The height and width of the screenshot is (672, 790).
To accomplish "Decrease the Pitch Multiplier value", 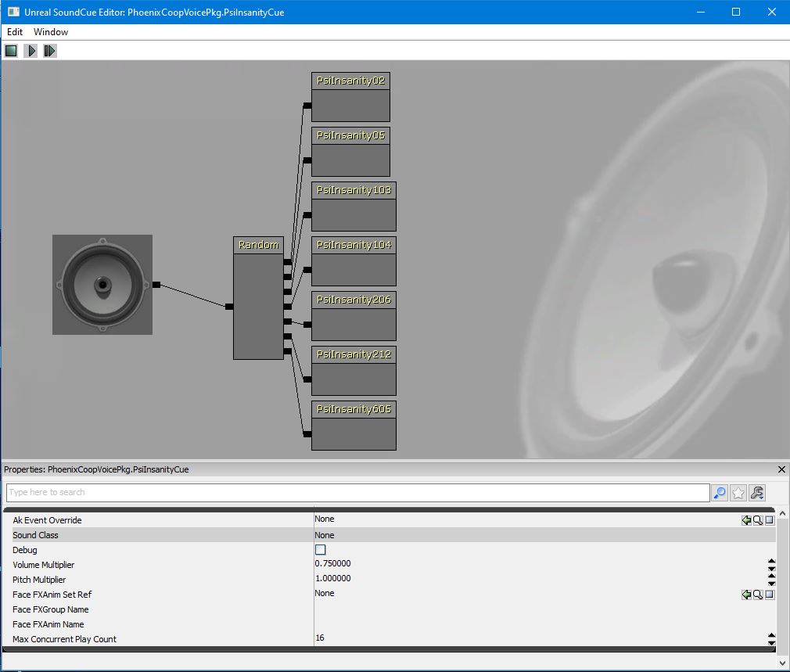I will pos(771,584).
